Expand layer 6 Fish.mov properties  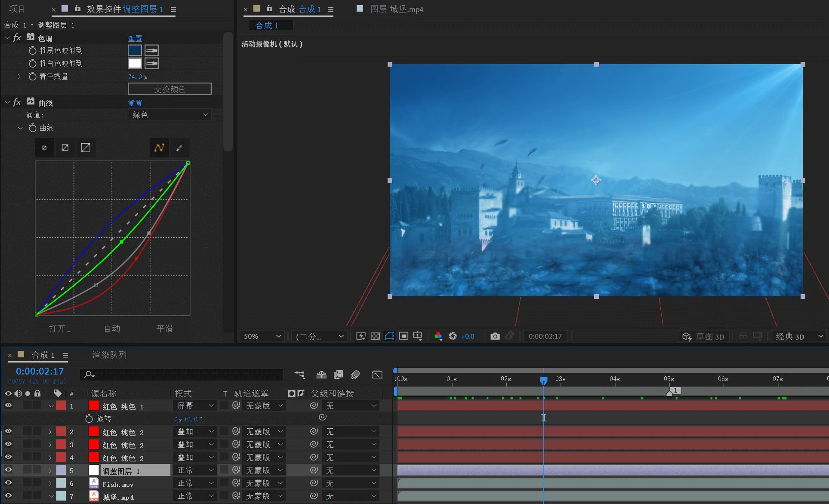(x=50, y=483)
